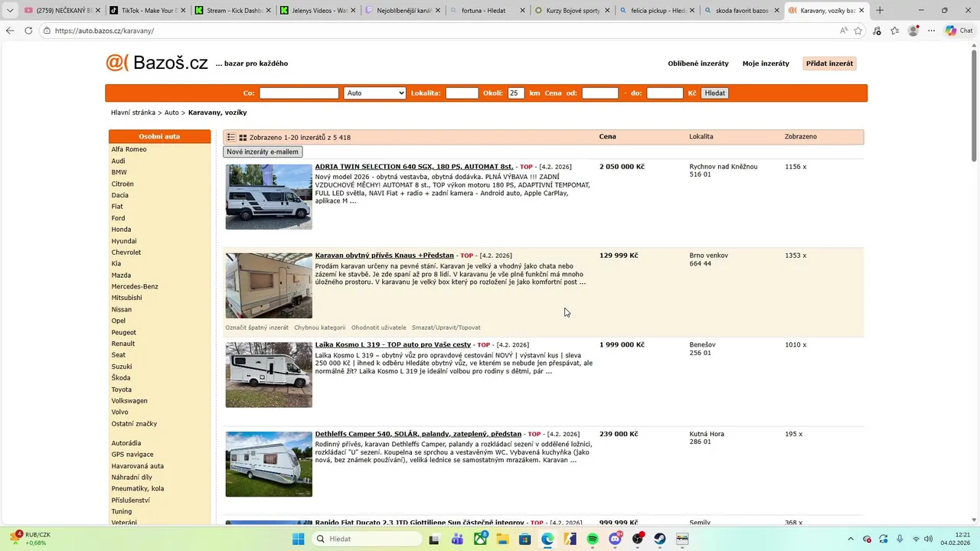The height and width of the screenshot is (551, 980).
Task: Close the TikTok tab
Action: (x=183, y=11)
